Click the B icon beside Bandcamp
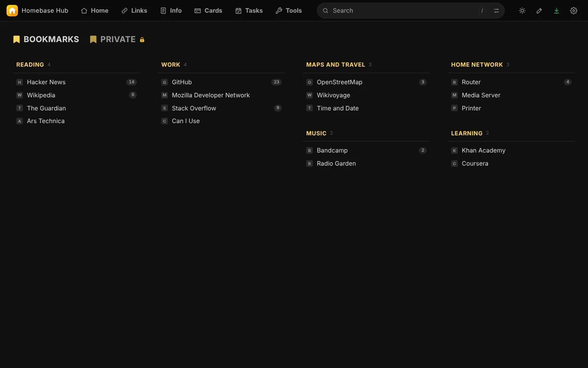Screen dimensions: 588x368 tap(310, 150)
